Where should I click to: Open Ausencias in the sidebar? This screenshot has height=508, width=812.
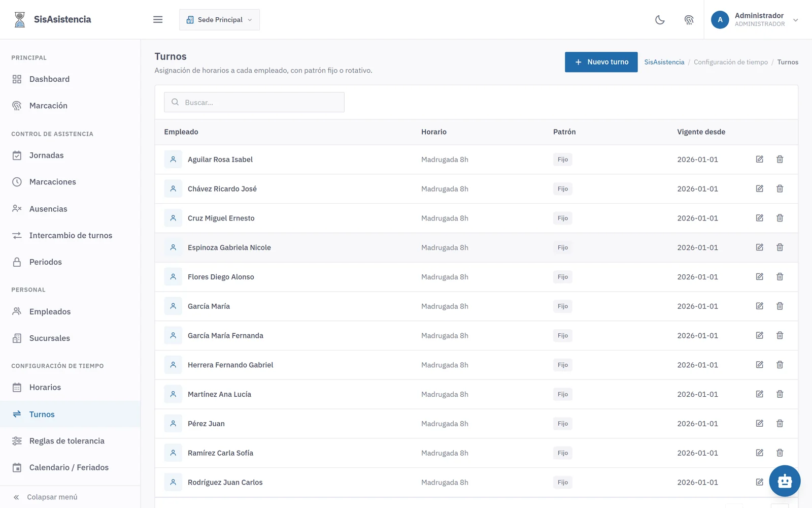[70, 209]
